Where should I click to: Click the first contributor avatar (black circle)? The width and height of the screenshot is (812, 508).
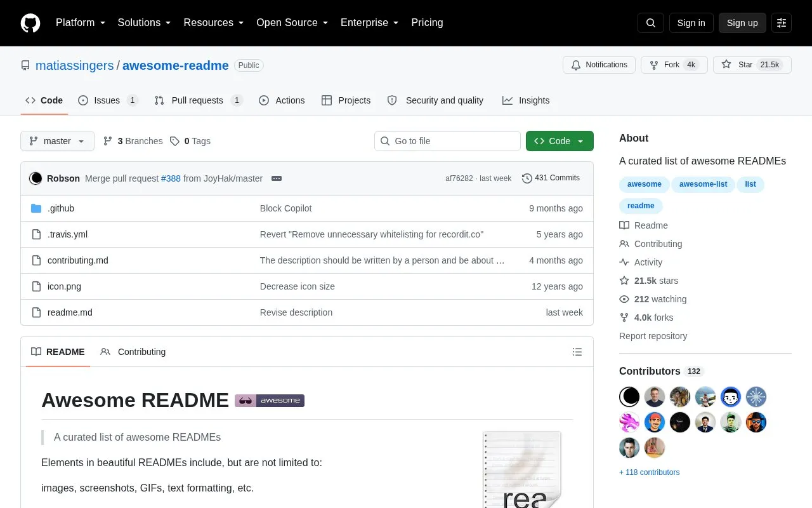[629, 397]
